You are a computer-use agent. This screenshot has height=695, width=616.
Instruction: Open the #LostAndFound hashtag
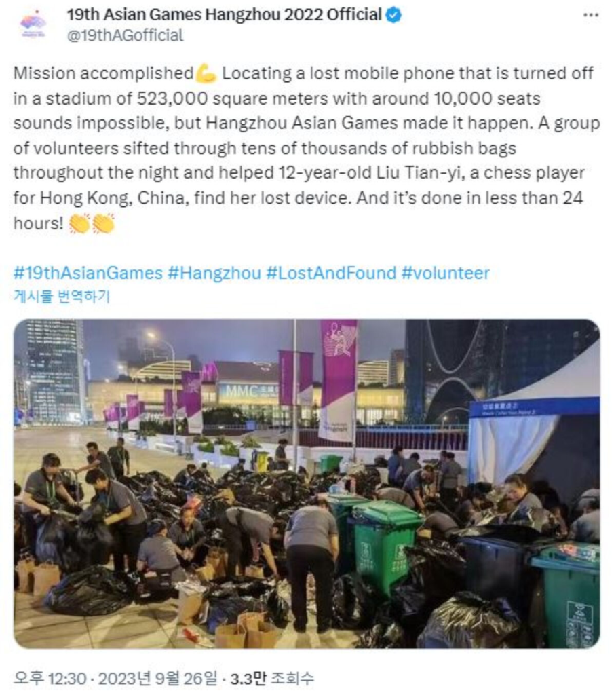331,273
